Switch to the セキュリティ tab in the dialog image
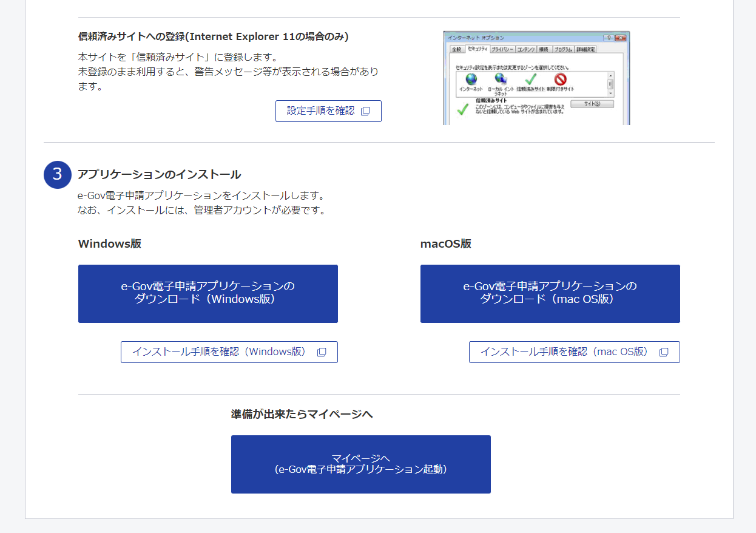Viewport: 756px width, 533px height. click(478, 49)
